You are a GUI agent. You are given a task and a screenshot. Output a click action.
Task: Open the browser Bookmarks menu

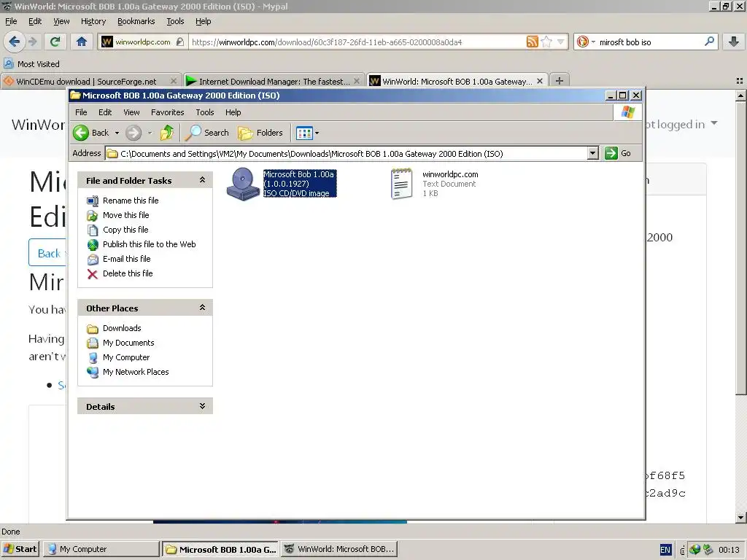tap(136, 21)
